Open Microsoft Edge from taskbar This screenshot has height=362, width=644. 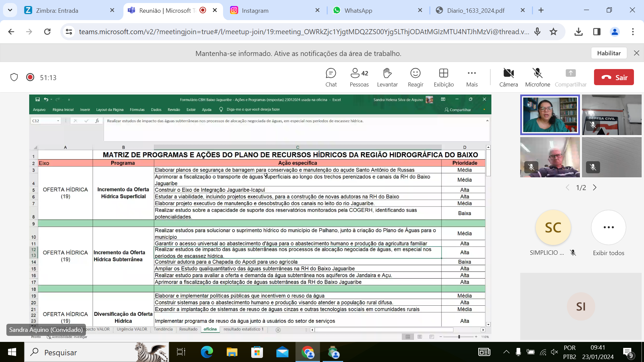(207, 352)
